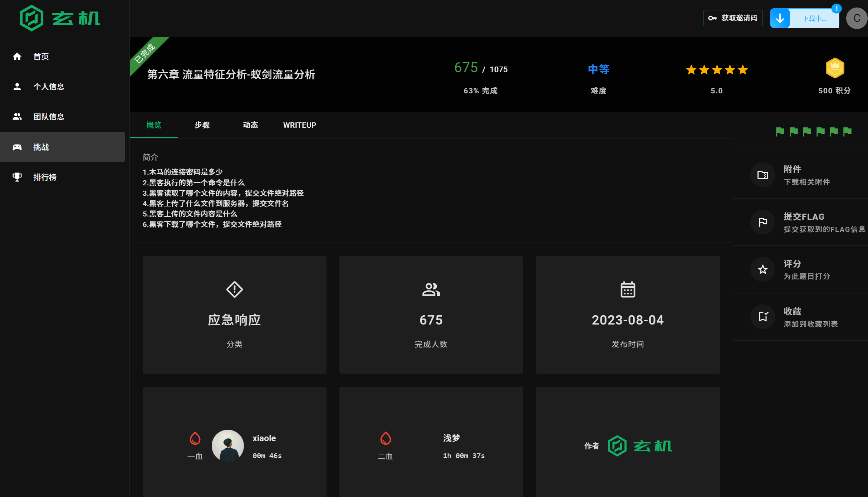Viewport: 868px width, 497px height.
Task: Open the 下载中 download progress button
Action: point(814,18)
